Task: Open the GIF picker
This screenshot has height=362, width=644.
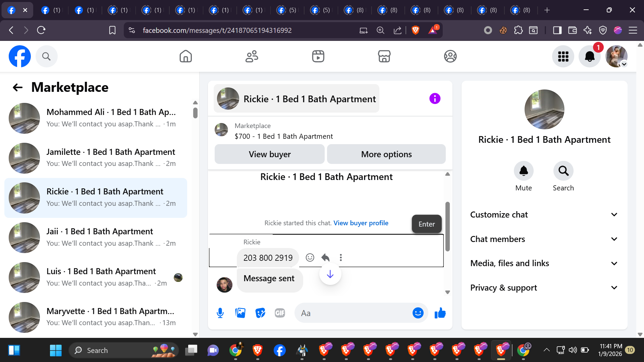Action: tap(280, 313)
